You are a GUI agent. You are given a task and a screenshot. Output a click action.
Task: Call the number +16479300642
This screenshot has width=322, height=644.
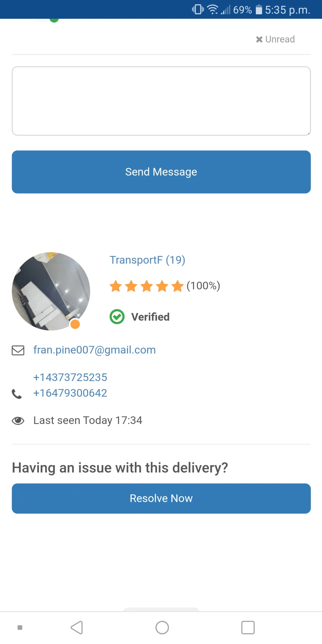click(x=70, y=393)
